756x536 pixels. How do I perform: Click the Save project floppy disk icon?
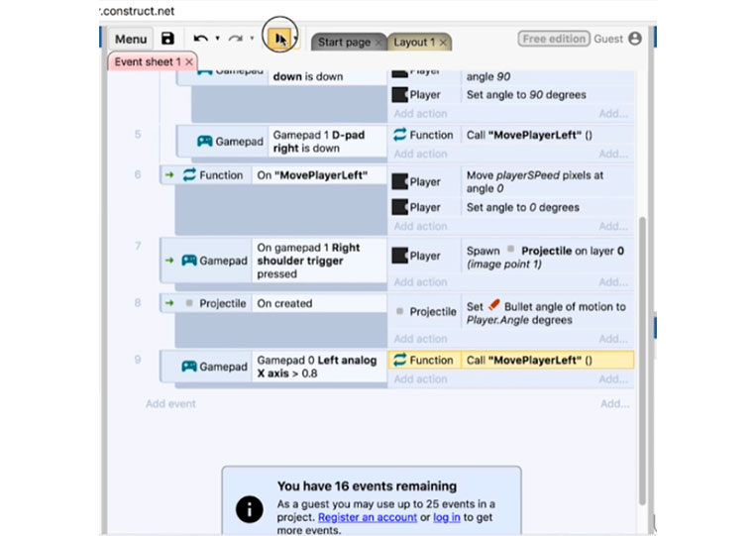(167, 39)
